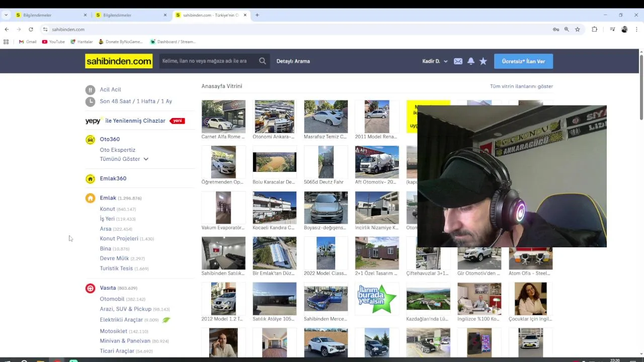This screenshot has height=362, width=644.
Task: Click the zoom magnifier icon in address bar
Action: 567,29
